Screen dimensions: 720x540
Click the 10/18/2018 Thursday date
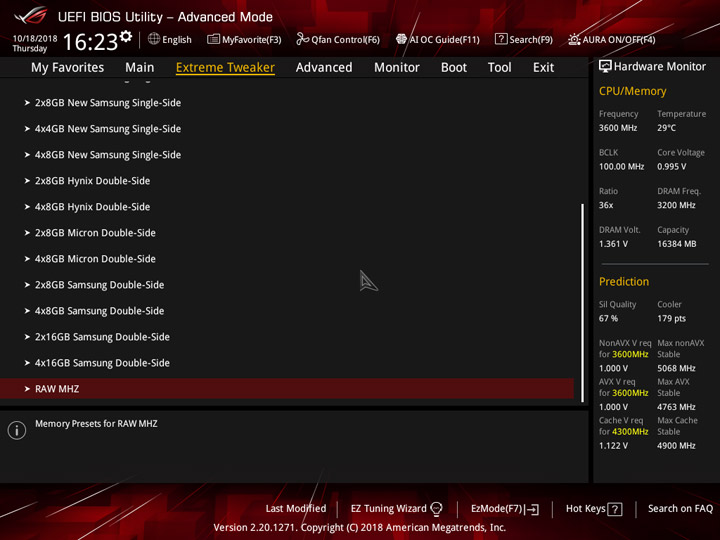coord(35,44)
